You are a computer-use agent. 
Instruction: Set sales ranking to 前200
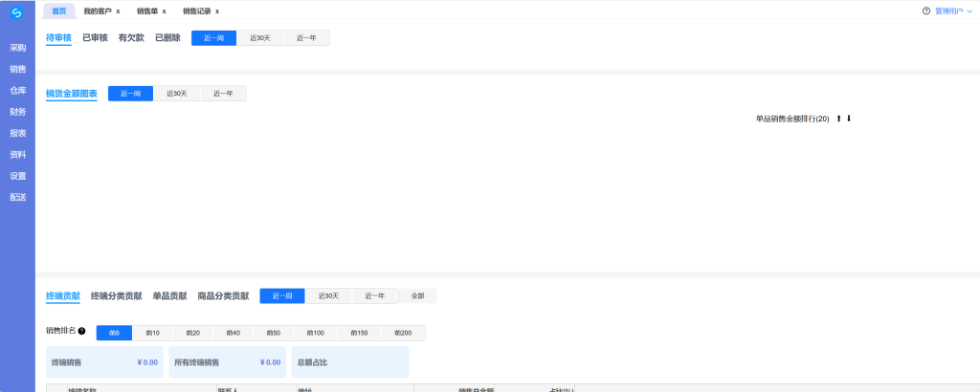(x=403, y=334)
